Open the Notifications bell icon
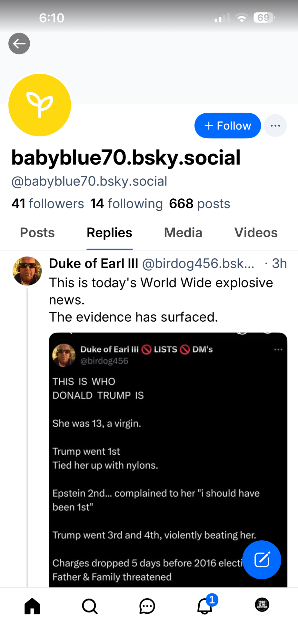This screenshot has width=298, height=644. [205, 606]
